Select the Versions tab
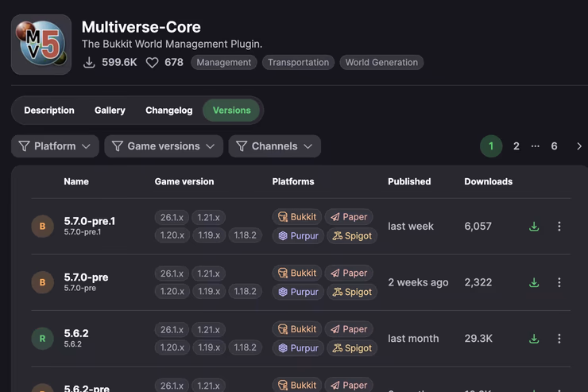This screenshot has width=588, height=392. point(231,111)
